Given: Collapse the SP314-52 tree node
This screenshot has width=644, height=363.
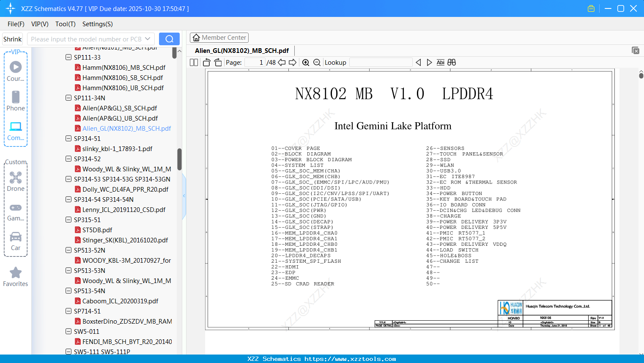Looking at the screenshot, I should pyautogui.click(x=69, y=159).
